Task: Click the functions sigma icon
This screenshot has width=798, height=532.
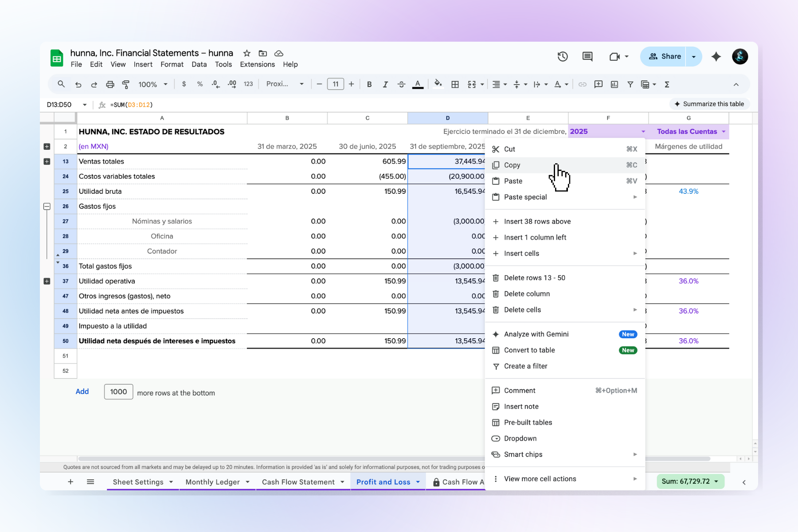Action: [x=667, y=84]
